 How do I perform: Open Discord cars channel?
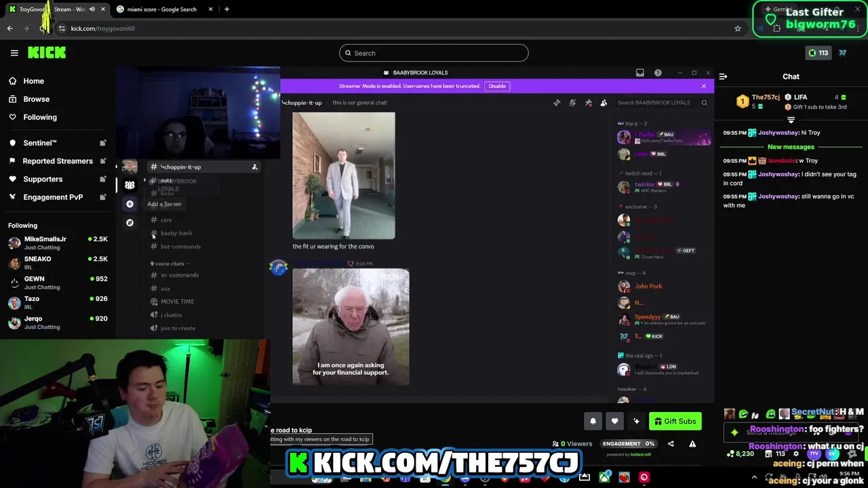tap(166, 220)
